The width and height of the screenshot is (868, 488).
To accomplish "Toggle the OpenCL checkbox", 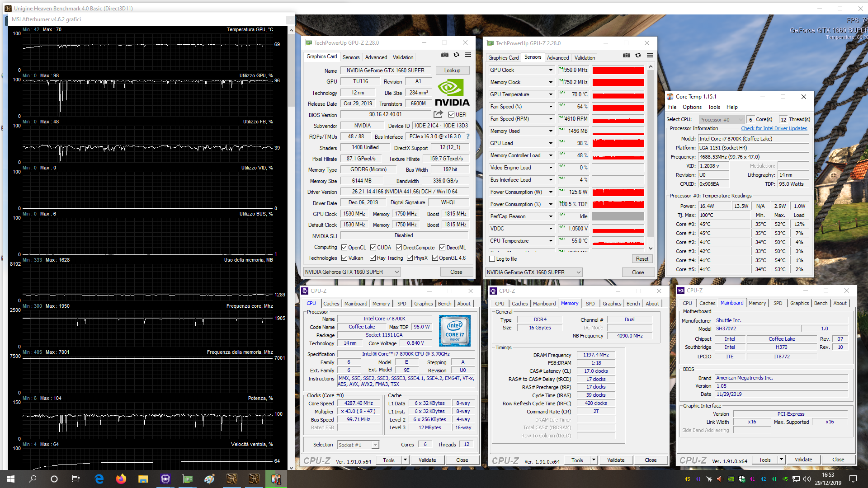I will (344, 248).
